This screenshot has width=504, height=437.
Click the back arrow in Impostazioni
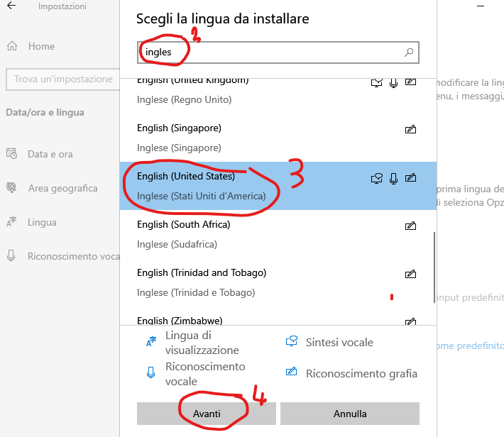[x=11, y=6]
